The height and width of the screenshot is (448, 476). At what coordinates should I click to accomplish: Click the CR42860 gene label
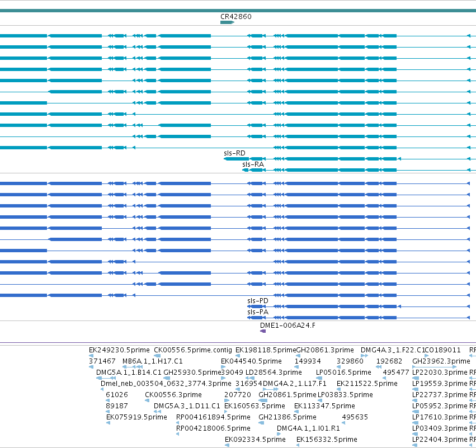[236, 17]
